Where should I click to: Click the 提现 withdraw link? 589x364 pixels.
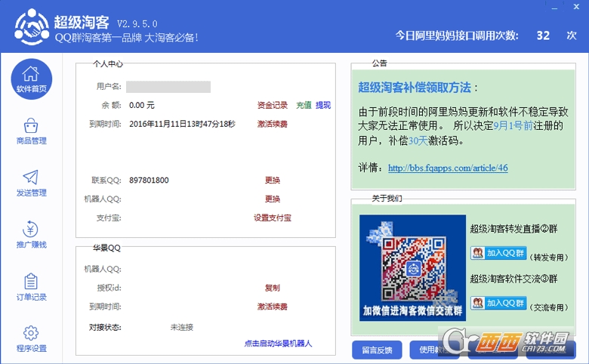click(x=323, y=105)
